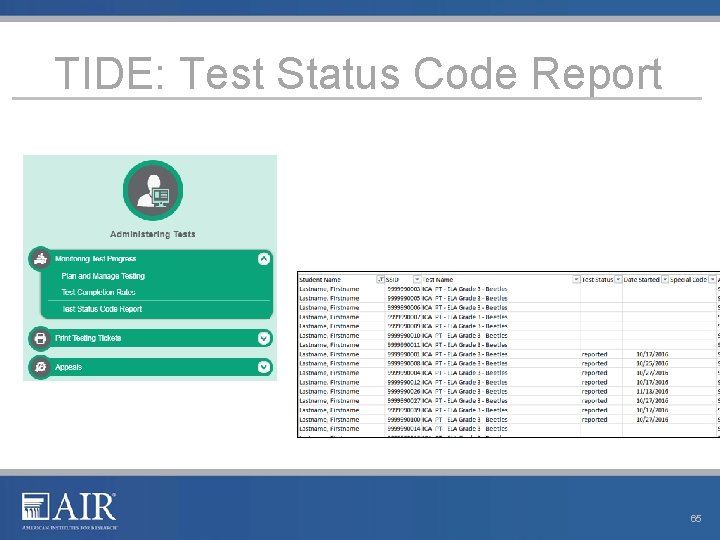
Task: Click the Date Started column header
Action: pos(641,280)
